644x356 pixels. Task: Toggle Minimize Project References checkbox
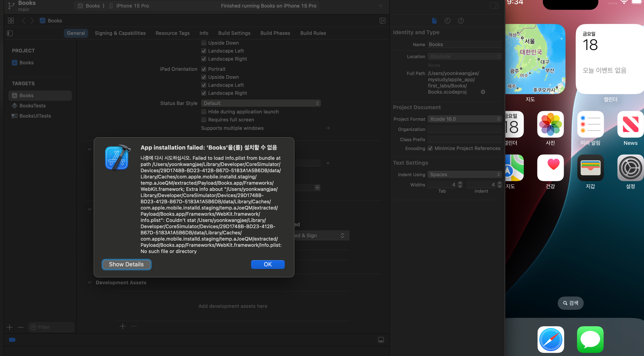[x=430, y=148]
